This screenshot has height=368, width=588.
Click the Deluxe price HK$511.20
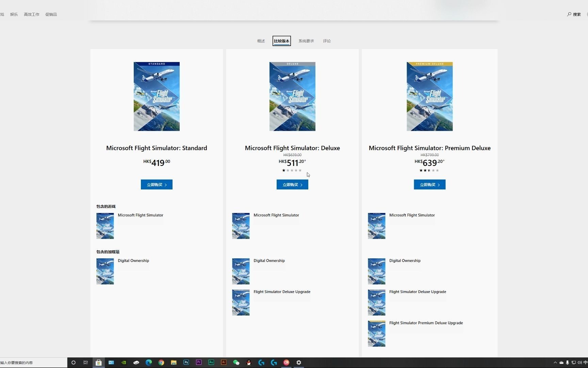292,163
